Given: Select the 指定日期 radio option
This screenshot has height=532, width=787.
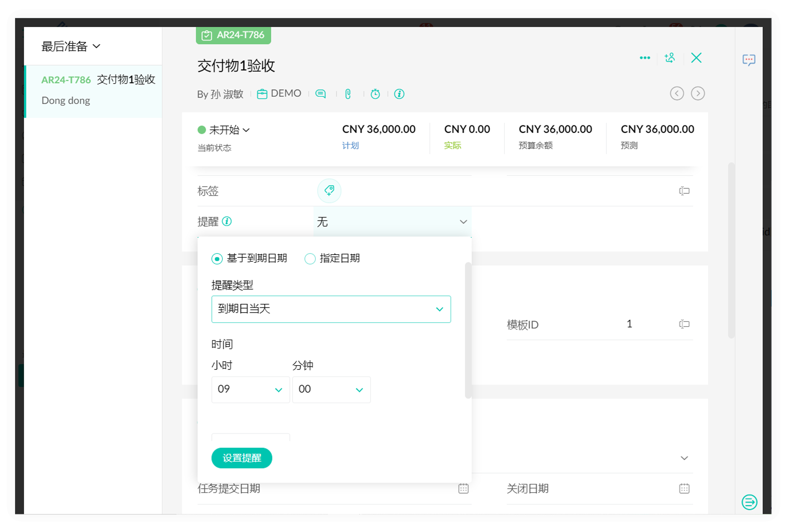Looking at the screenshot, I should [x=310, y=259].
